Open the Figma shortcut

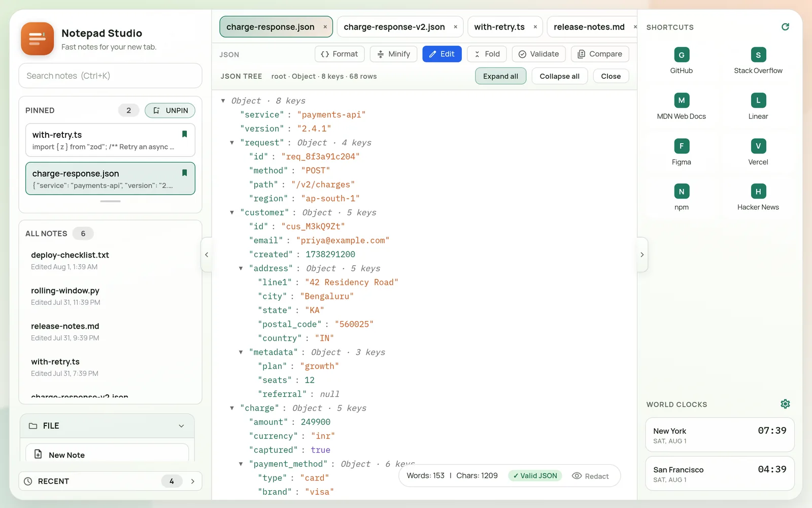coord(681,152)
